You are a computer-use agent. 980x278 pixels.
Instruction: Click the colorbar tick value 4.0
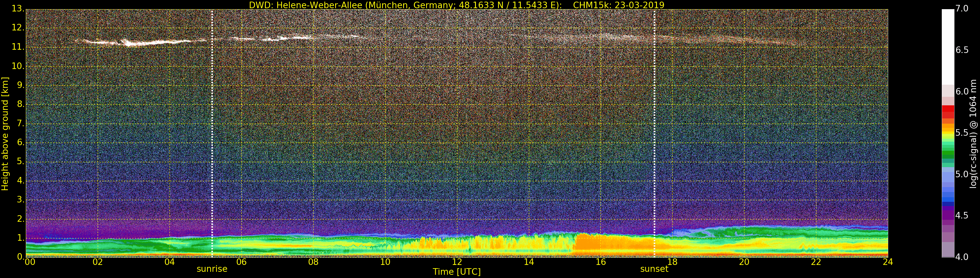[962, 257]
